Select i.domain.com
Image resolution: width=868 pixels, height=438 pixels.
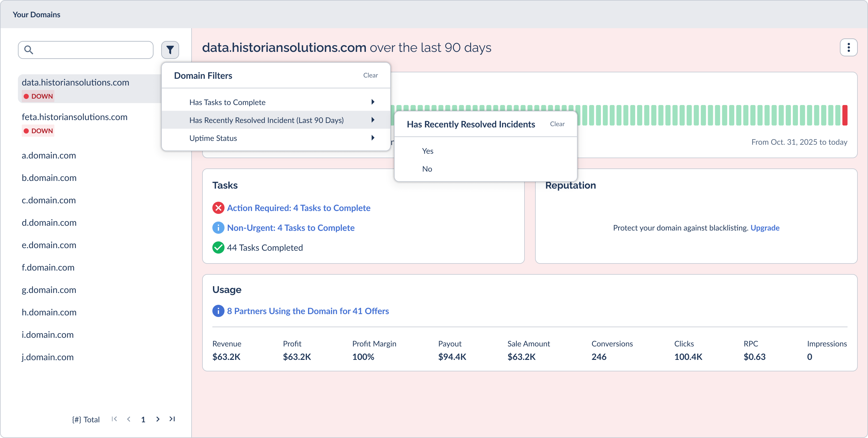48,335
